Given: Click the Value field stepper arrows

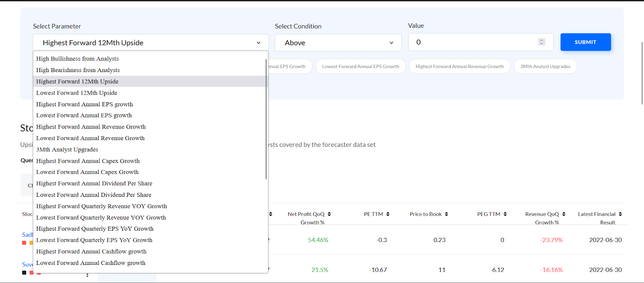Looking at the screenshot, I should pos(542,42).
